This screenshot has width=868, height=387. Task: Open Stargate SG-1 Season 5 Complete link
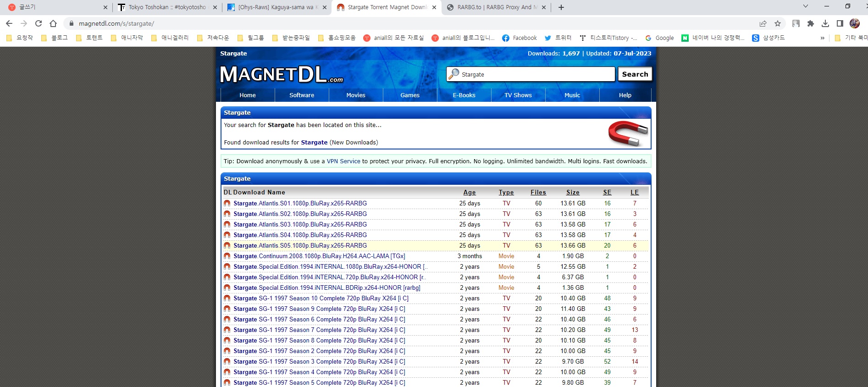(x=319, y=383)
